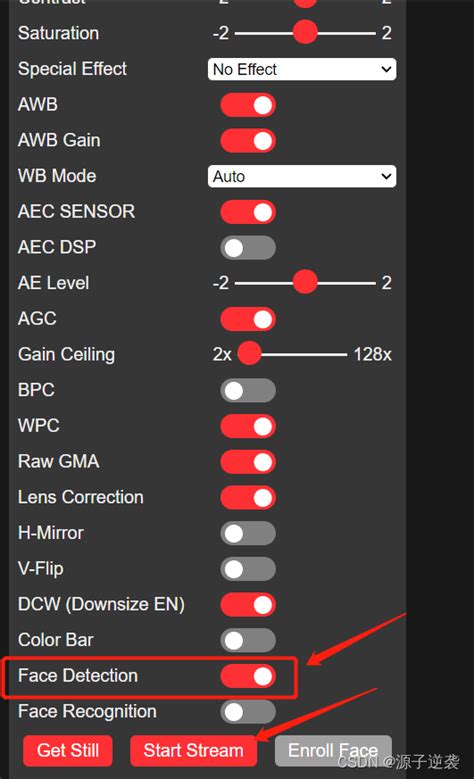Turn on V-Flip toggle
Image resolution: width=474 pixels, height=779 pixels.
pyautogui.click(x=248, y=569)
